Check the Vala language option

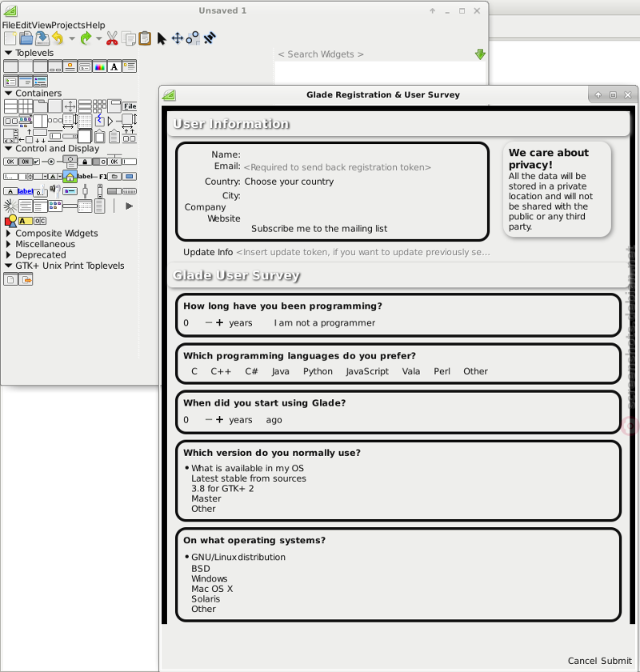pyautogui.click(x=411, y=371)
